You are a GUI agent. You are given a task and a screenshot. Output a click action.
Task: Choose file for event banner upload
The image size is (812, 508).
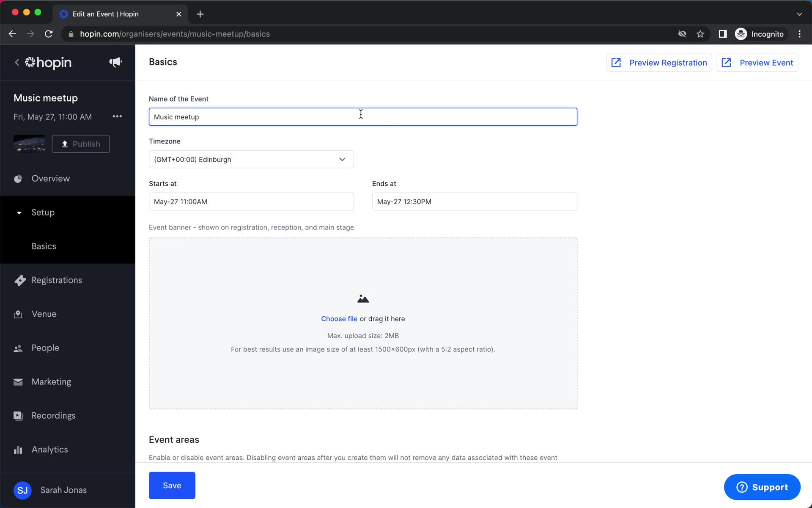[339, 318]
